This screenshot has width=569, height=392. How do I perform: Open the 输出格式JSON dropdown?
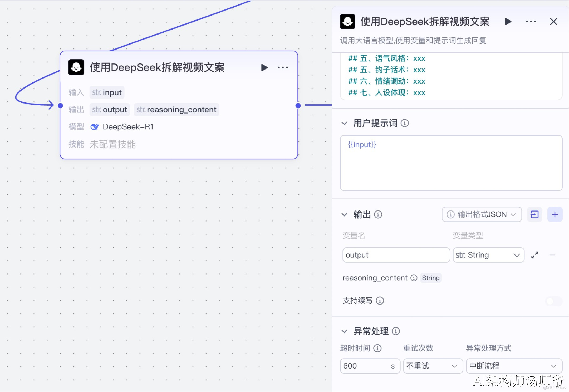(482, 214)
